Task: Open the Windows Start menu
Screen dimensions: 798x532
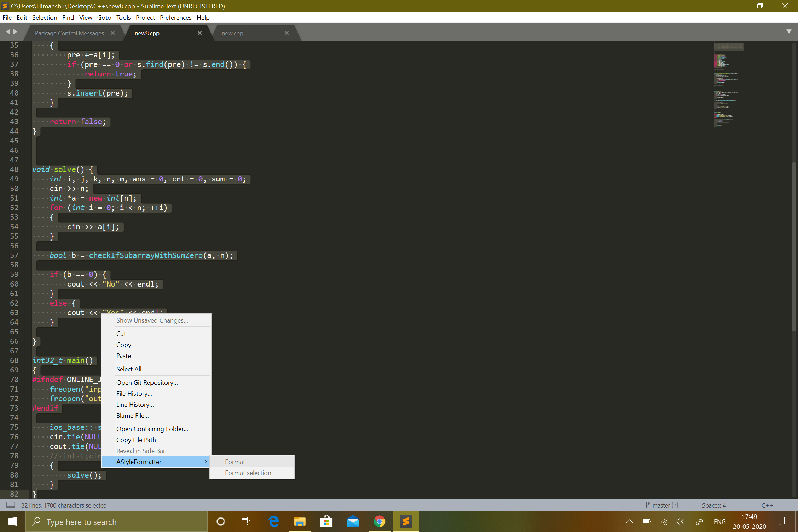Action: (x=13, y=521)
